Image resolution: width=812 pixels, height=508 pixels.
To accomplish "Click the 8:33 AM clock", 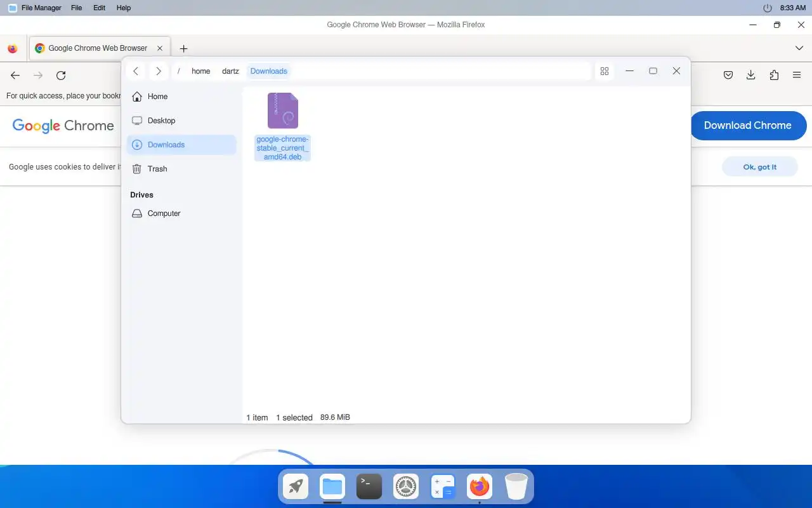I will tap(793, 8).
